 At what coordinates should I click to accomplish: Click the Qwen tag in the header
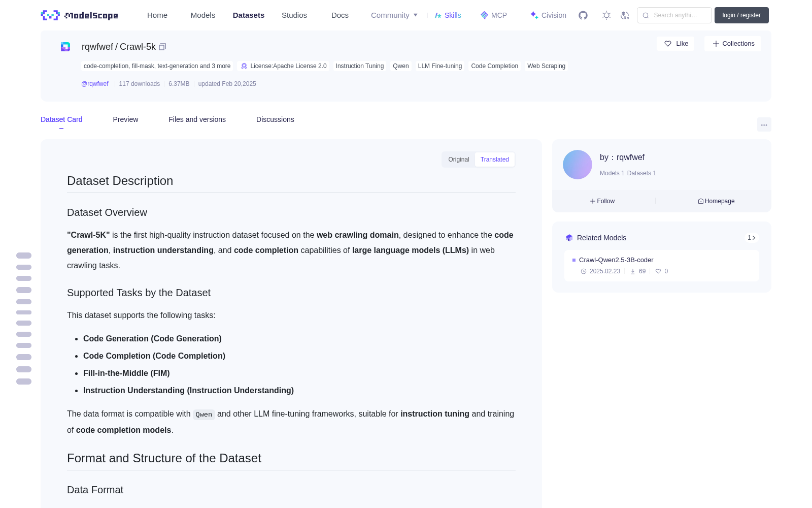401,66
